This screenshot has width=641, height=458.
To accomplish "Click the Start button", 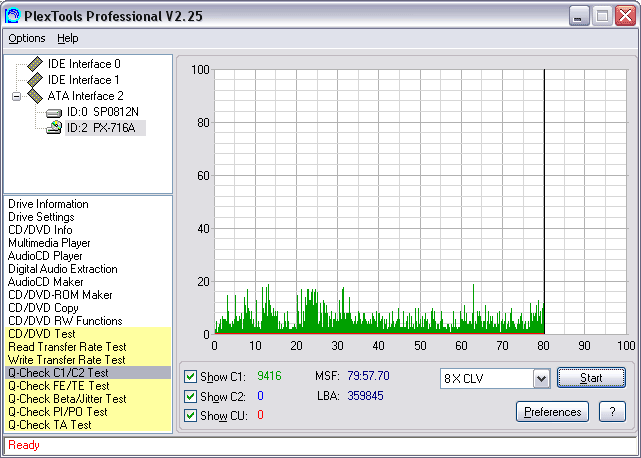I will [591, 378].
